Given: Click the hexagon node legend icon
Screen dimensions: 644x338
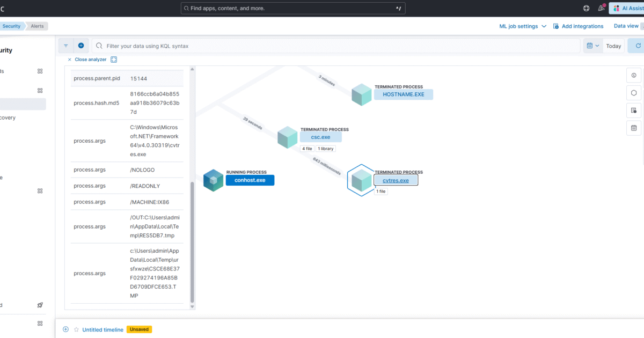Looking at the screenshot, I should point(634,93).
